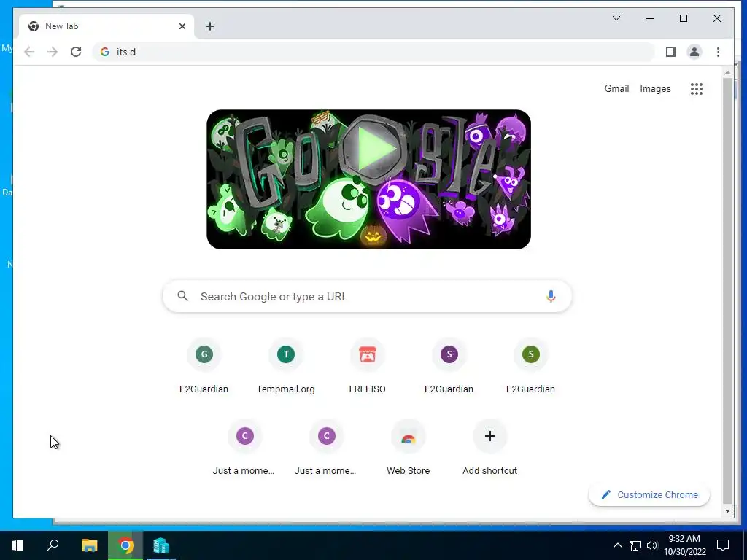Go to Gmail
This screenshot has width=747, height=560.
[x=616, y=88]
